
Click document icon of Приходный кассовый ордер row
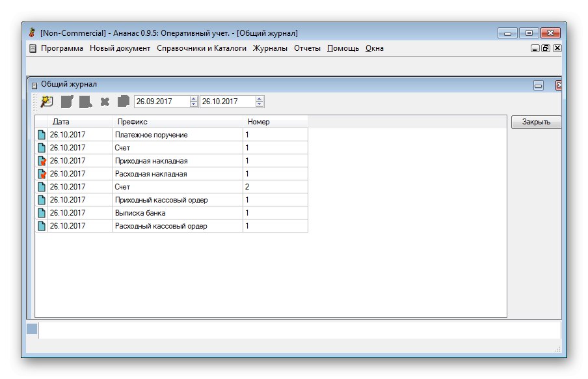(42, 200)
